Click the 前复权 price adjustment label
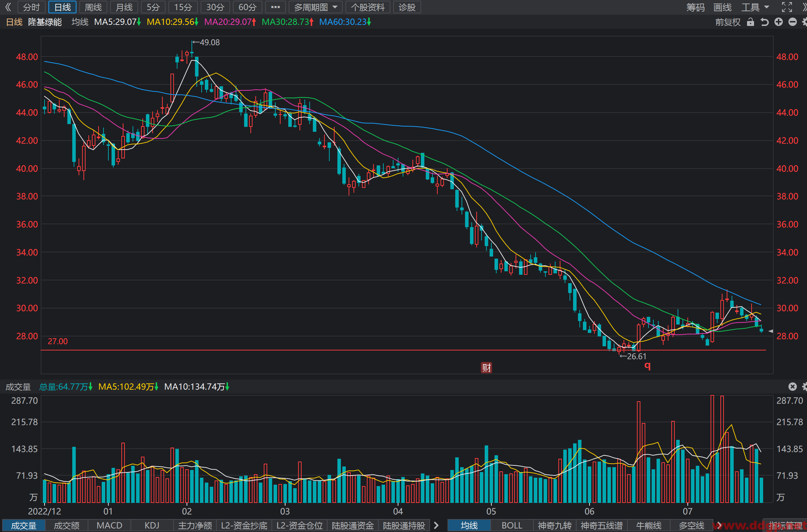This screenshot has height=532, width=807. [728, 22]
